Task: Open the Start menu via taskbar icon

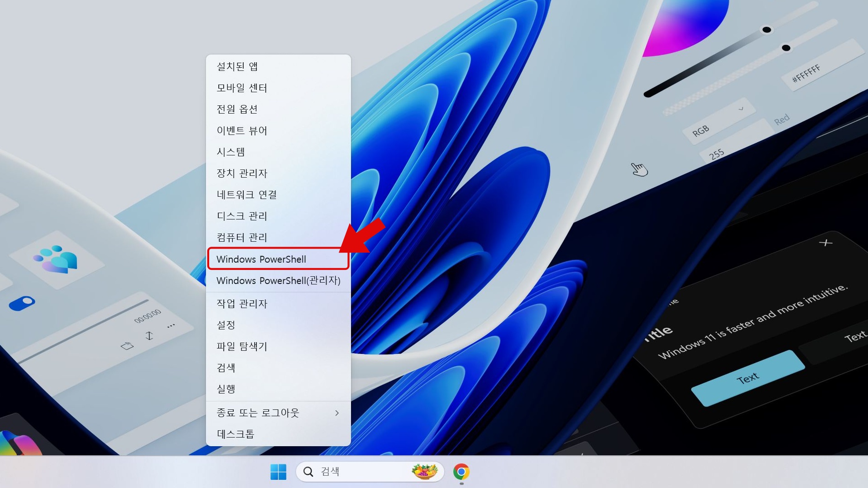Action: pos(279,472)
